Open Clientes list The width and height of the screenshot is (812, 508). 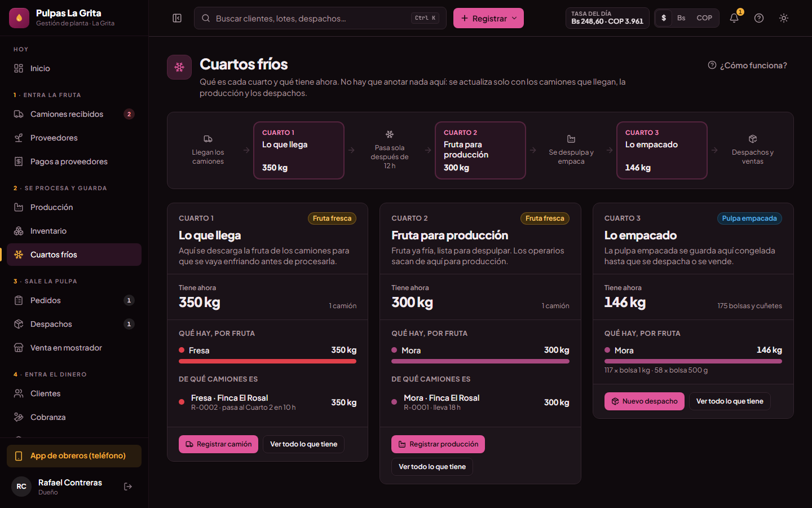(74, 393)
